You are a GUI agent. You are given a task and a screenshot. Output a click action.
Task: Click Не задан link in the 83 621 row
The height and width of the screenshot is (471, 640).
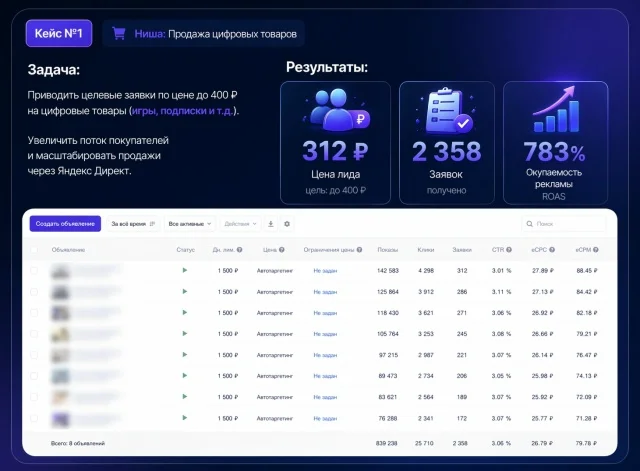click(325, 397)
